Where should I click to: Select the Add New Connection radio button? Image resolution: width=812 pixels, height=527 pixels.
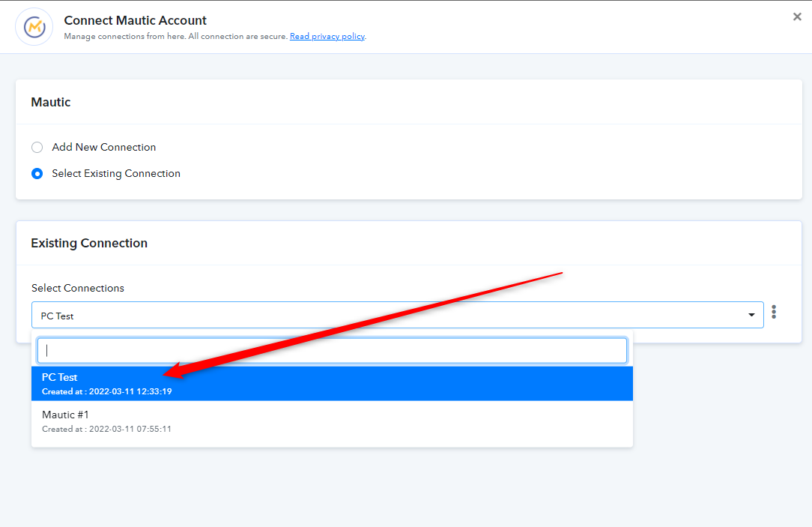tap(37, 147)
